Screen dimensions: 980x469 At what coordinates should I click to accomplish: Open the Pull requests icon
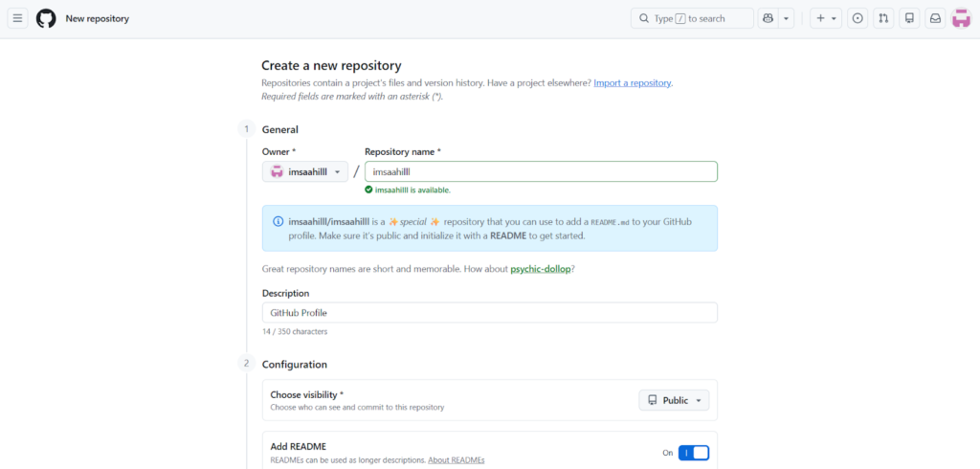[x=883, y=18]
